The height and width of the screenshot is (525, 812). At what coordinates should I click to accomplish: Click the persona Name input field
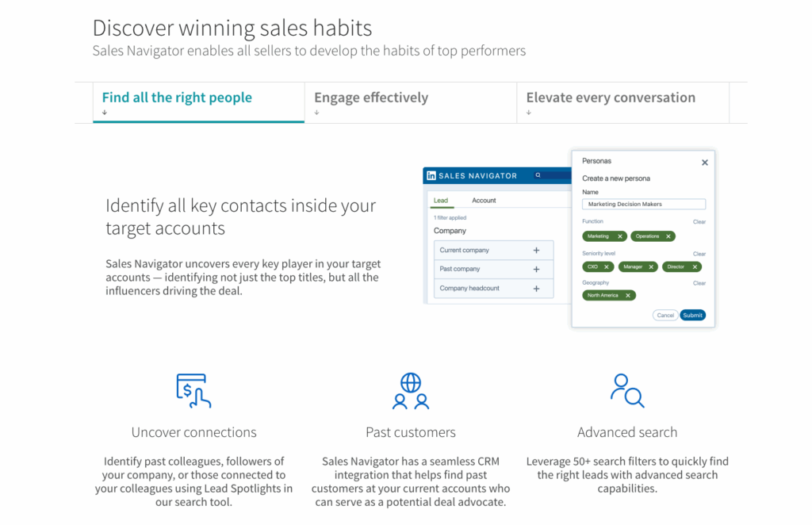click(643, 204)
